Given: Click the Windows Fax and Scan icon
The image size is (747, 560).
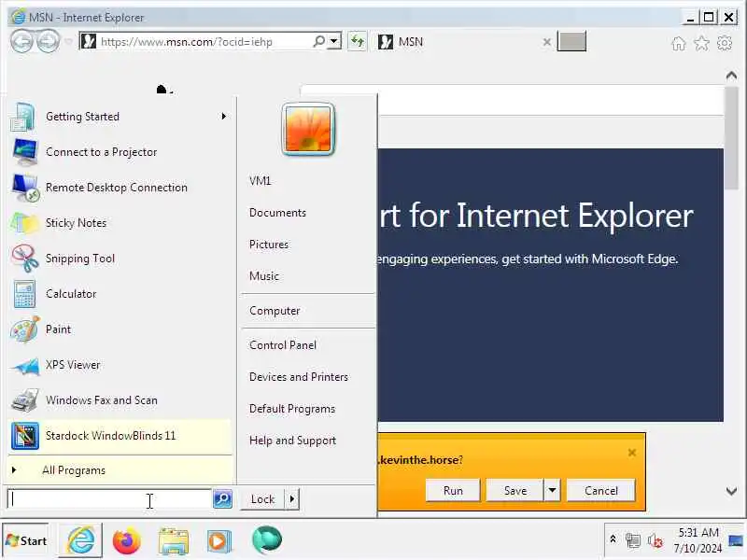Looking at the screenshot, I should coord(24,400).
